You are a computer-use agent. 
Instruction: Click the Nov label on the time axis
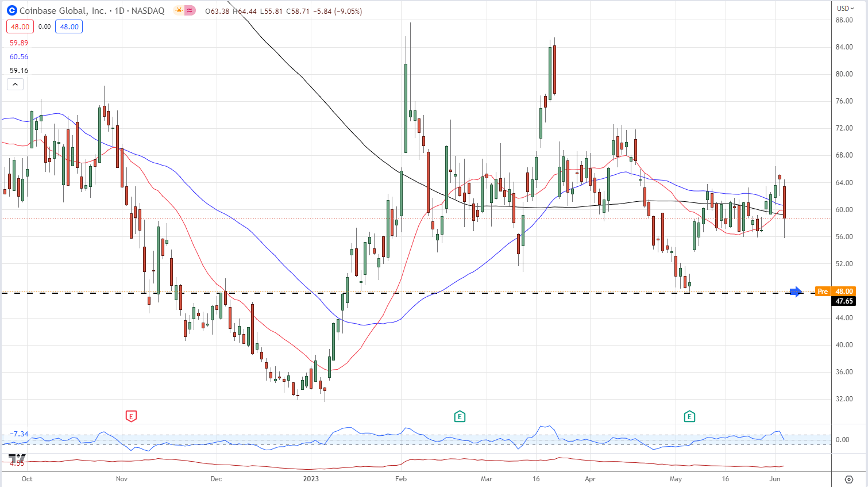pos(121,479)
